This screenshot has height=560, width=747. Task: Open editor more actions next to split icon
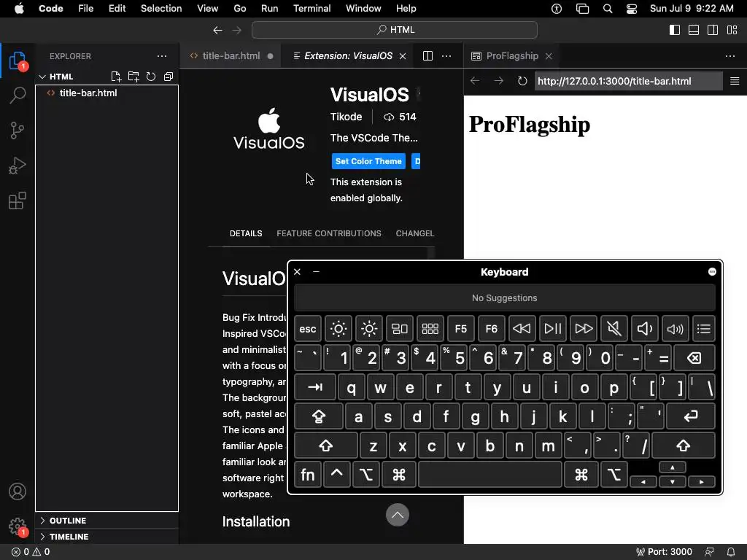coord(446,56)
